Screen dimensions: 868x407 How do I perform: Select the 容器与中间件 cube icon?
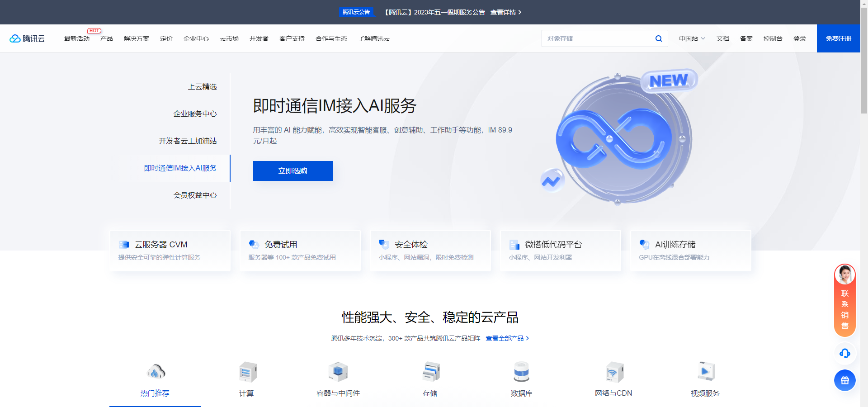pos(338,372)
